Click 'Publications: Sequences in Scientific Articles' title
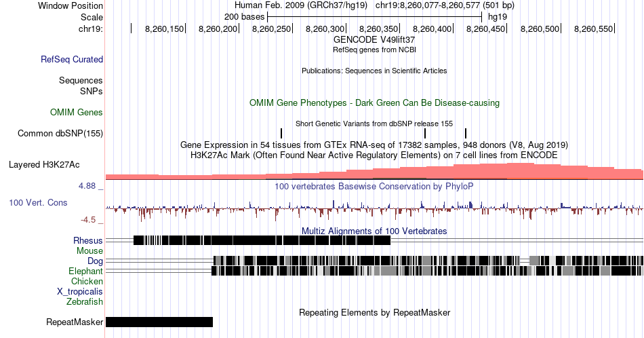The width and height of the screenshot is (644, 338). pos(374,71)
